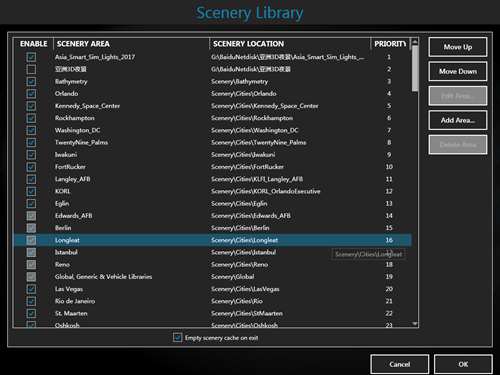
Task: Click the vertical scrollbar thumb
Action: click(x=415, y=69)
